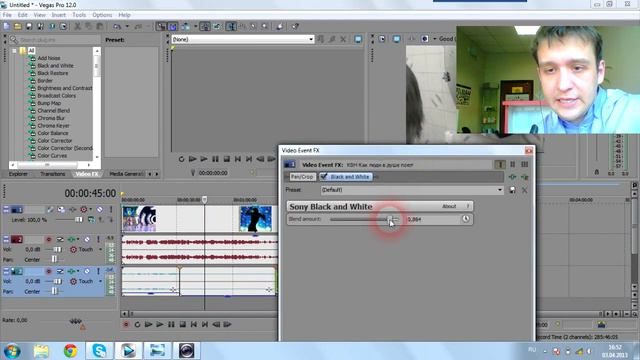The height and width of the screenshot is (360, 640).
Task: Select Color Curves effect in the list
Action: click(52, 156)
